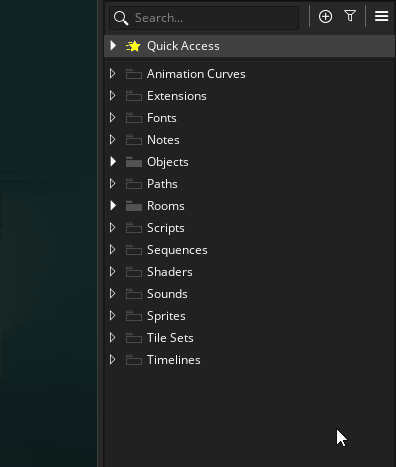Click the create asset plus icon
396x467 pixels.
(x=325, y=16)
